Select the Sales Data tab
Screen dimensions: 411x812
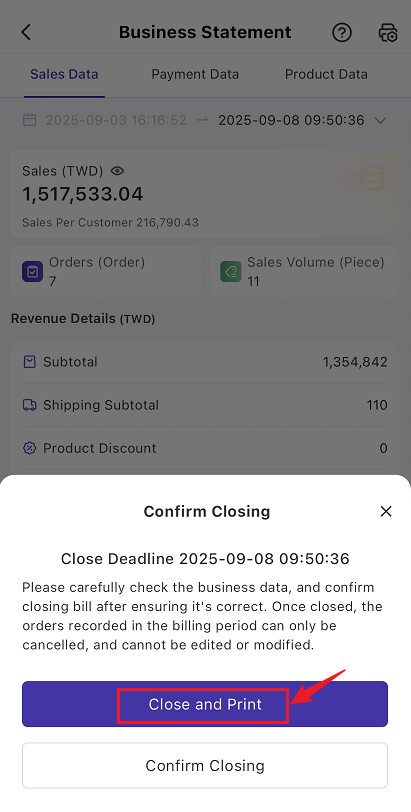tap(64, 74)
